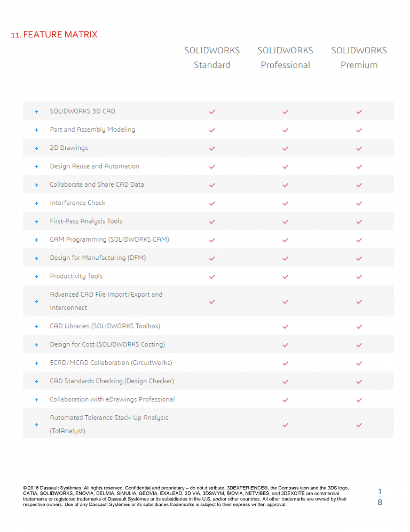Image resolution: width=410 pixels, height=532 pixels.
Task: Expand the CAM Programming row
Action: pos(37,240)
